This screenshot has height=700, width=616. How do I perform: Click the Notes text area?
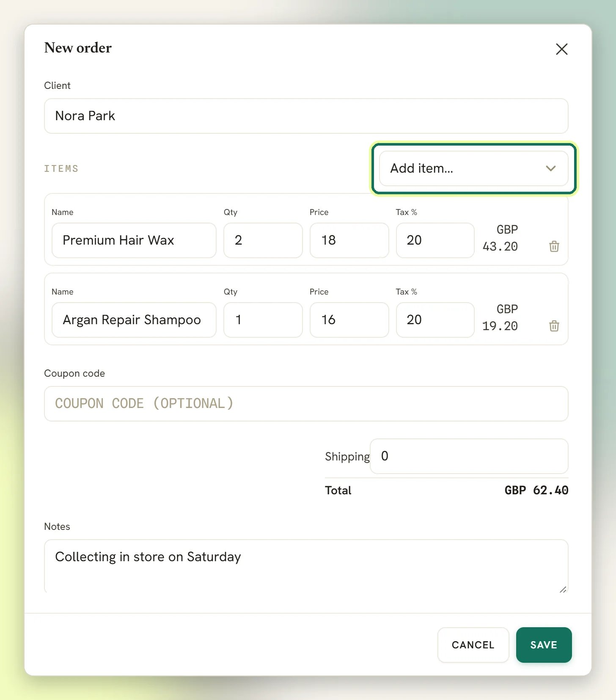tap(306, 566)
